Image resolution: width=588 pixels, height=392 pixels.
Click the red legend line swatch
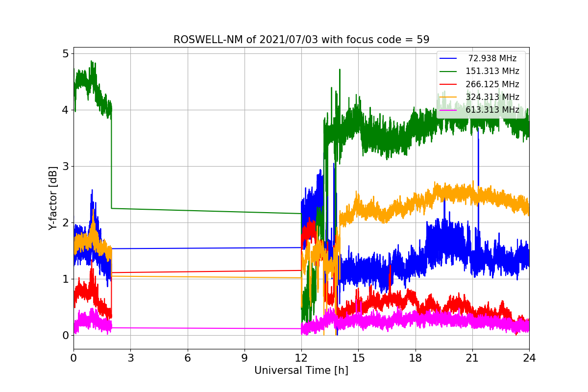tap(449, 85)
